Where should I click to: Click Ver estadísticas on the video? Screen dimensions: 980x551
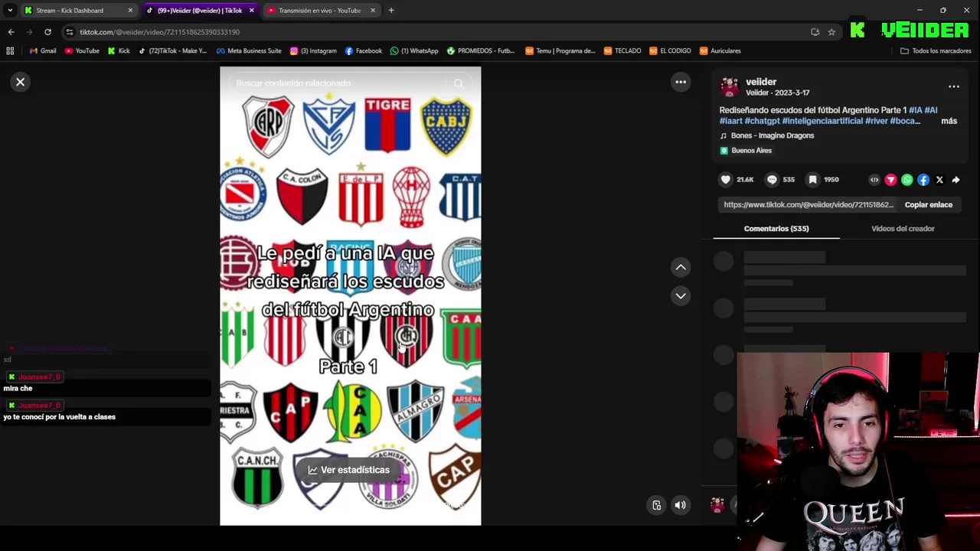click(x=349, y=470)
